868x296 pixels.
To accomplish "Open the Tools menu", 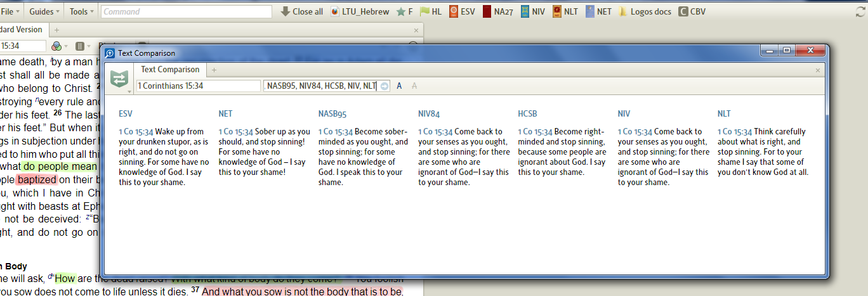I will point(82,11).
